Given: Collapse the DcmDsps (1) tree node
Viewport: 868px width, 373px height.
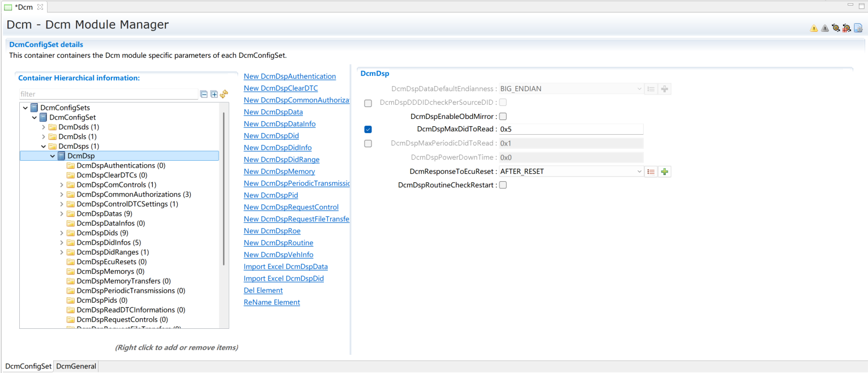Looking at the screenshot, I should [x=44, y=146].
